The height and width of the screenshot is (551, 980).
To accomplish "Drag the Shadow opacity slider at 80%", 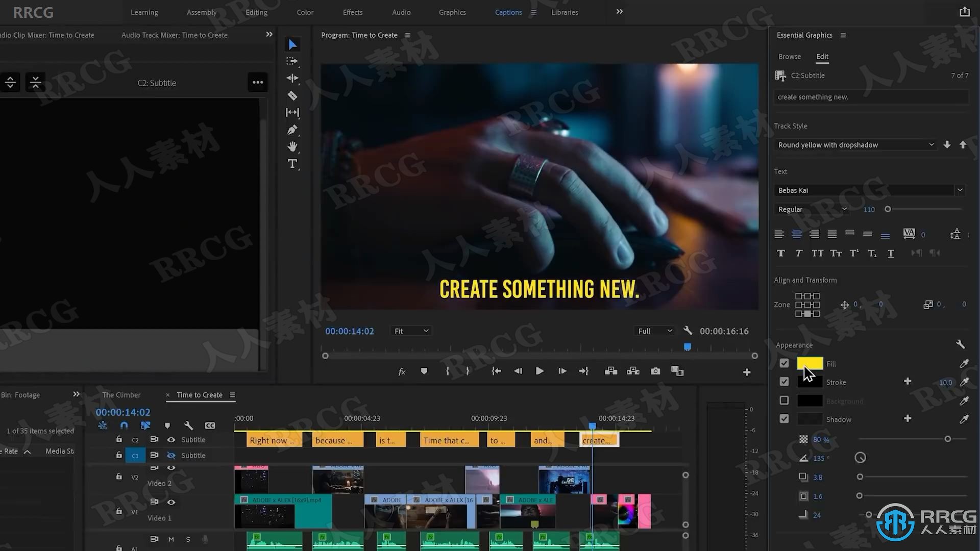I will point(947,439).
